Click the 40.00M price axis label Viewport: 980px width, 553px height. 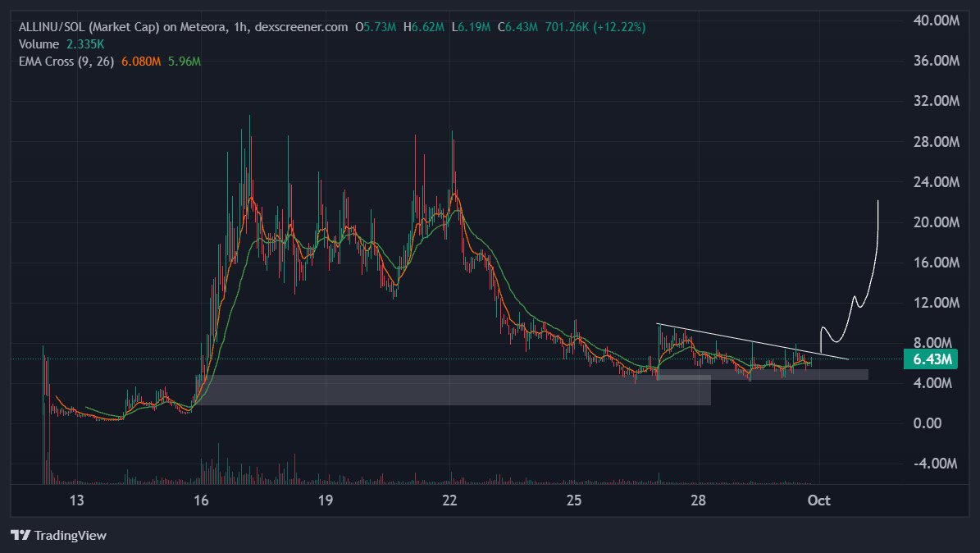tap(936, 20)
